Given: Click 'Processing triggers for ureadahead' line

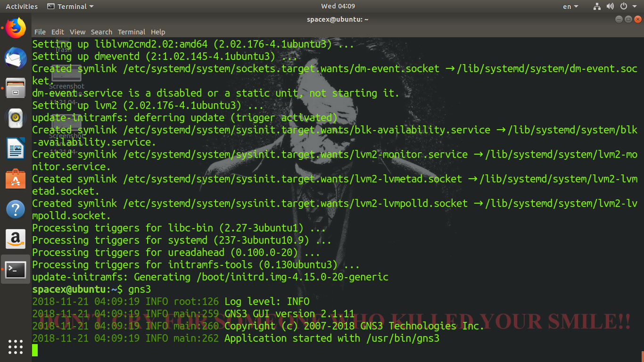Looking at the screenshot, I should point(176,253).
